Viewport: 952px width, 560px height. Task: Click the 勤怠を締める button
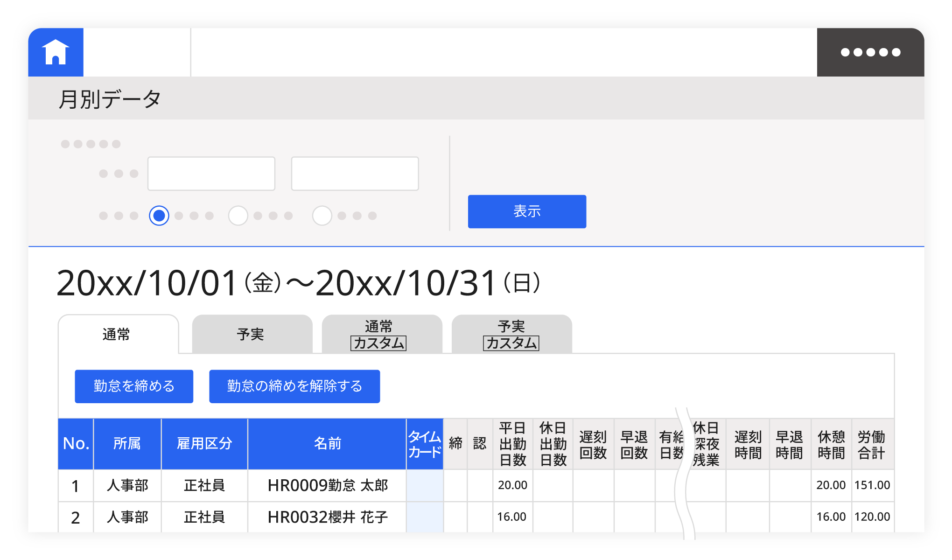[134, 386]
